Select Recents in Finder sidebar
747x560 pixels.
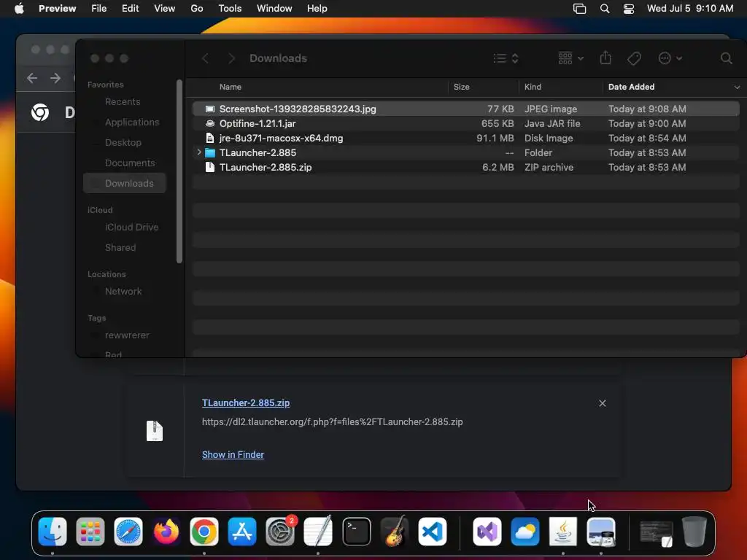(x=123, y=102)
